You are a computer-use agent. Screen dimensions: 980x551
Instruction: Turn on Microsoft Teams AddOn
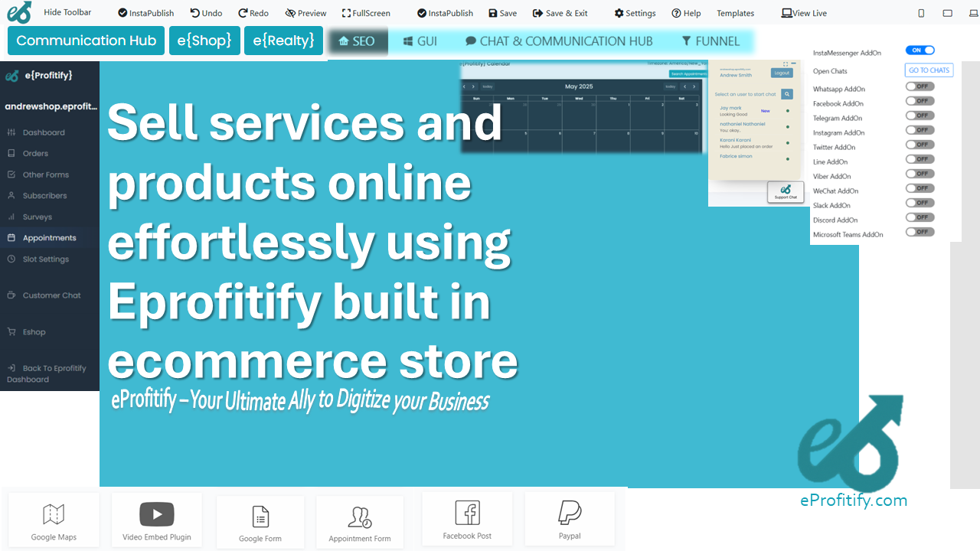pyautogui.click(x=920, y=232)
